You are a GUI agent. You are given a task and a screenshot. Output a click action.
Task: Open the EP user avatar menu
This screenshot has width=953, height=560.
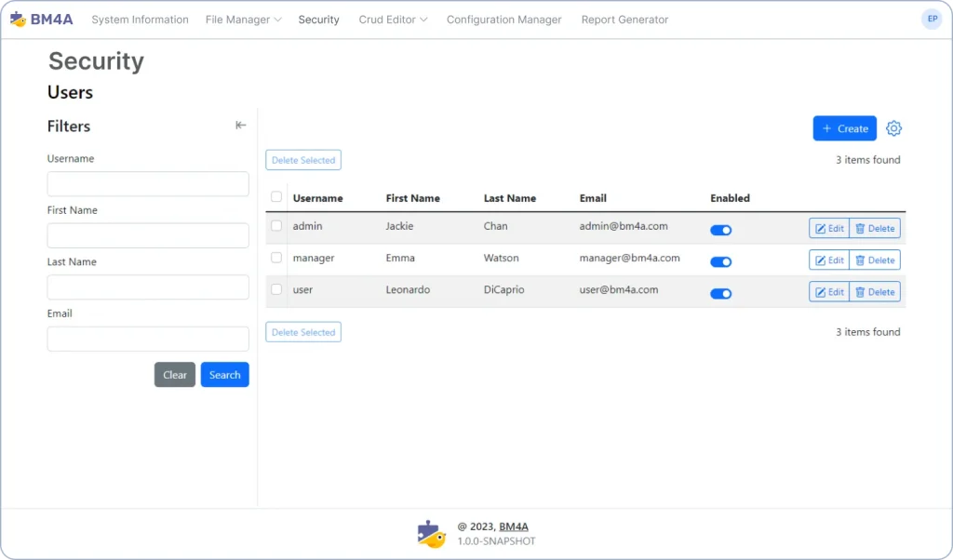(932, 20)
